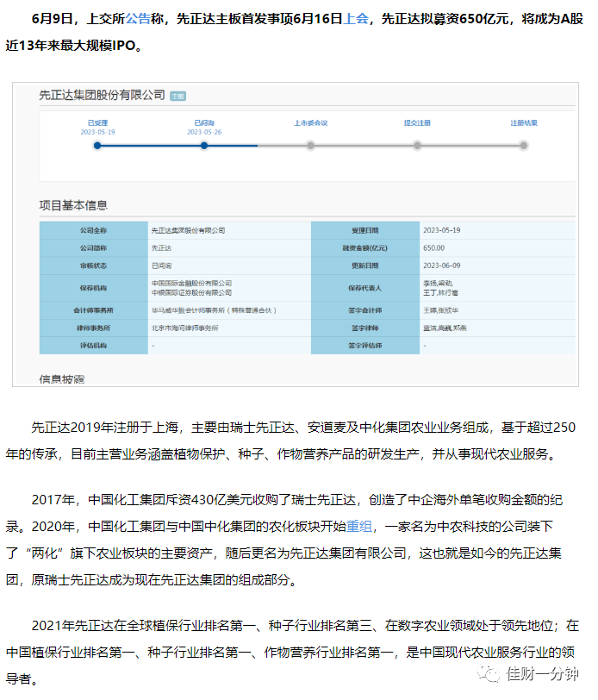Click the 保荐代表人 table header cell

pos(365,288)
